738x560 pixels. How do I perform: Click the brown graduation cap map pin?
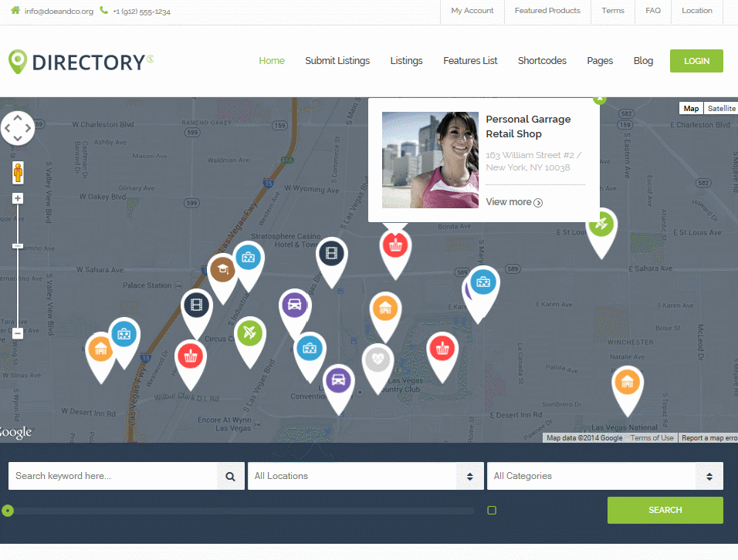click(222, 271)
